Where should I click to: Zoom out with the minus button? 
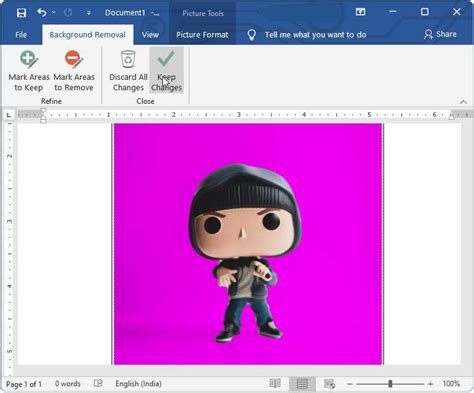[x=349, y=384]
